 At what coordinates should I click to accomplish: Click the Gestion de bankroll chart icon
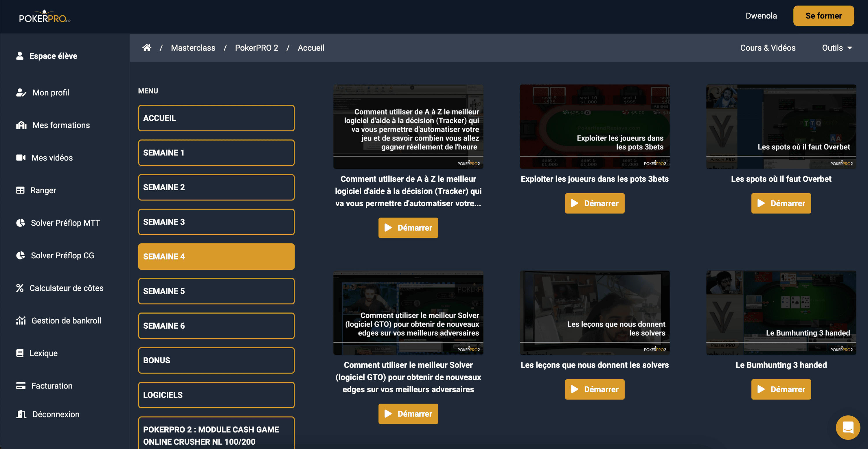(x=21, y=321)
